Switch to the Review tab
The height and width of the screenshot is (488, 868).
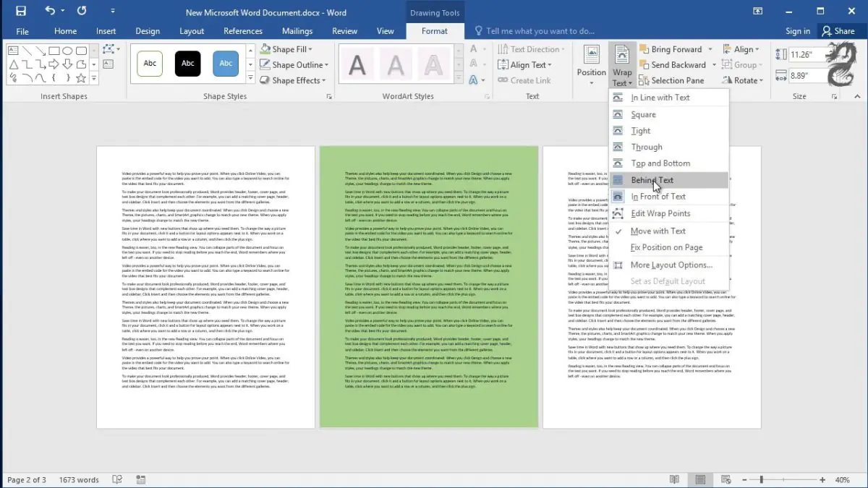click(x=344, y=30)
